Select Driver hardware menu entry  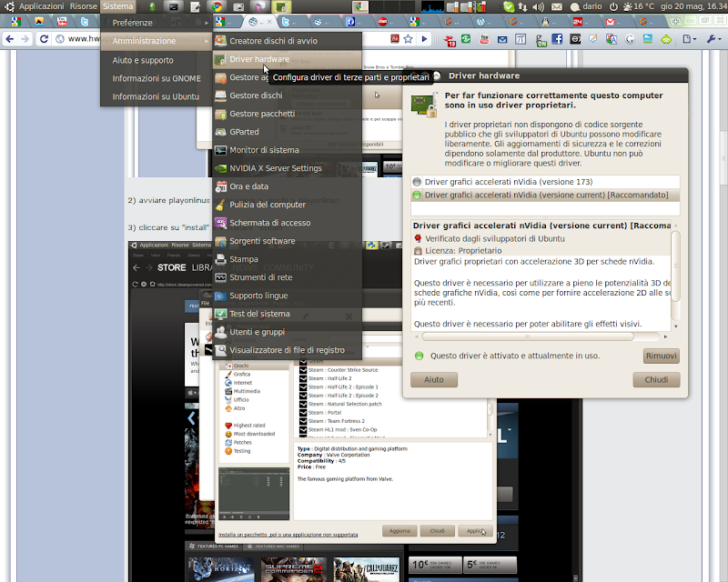(x=287, y=59)
